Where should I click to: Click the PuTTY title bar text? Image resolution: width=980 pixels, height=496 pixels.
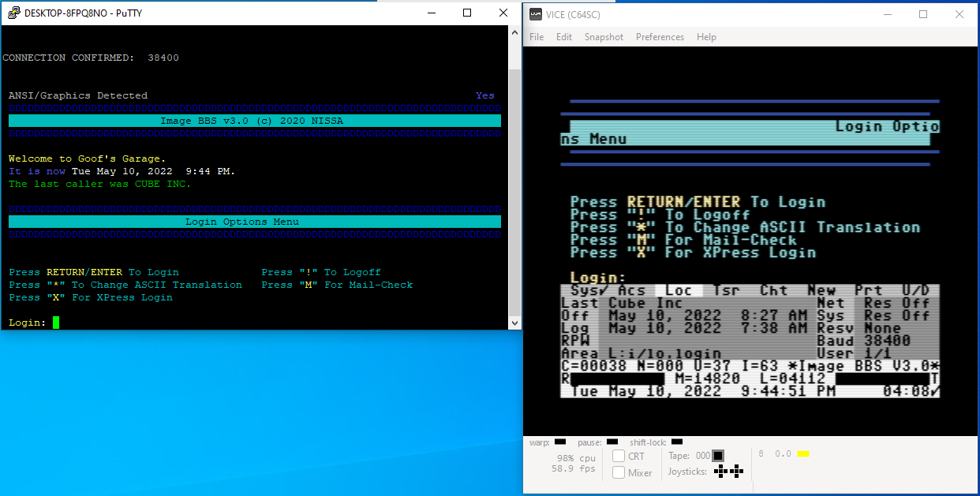[84, 13]
